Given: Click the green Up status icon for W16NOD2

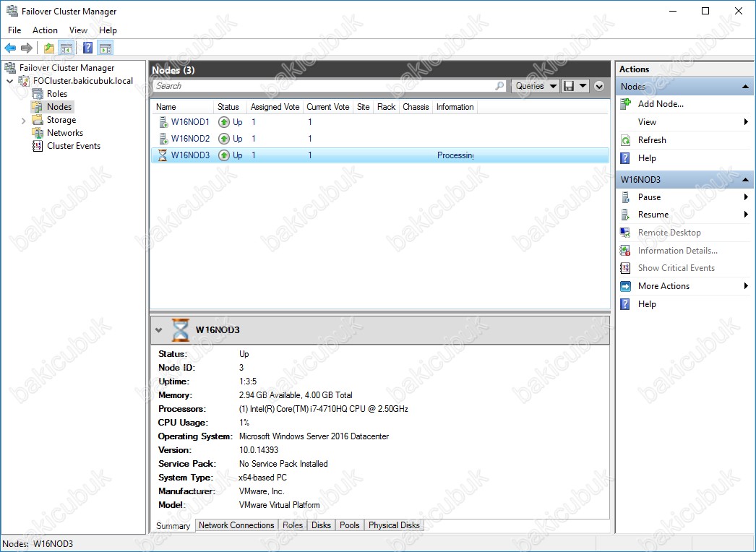Looking at the screenshot, I should point(224,139).
